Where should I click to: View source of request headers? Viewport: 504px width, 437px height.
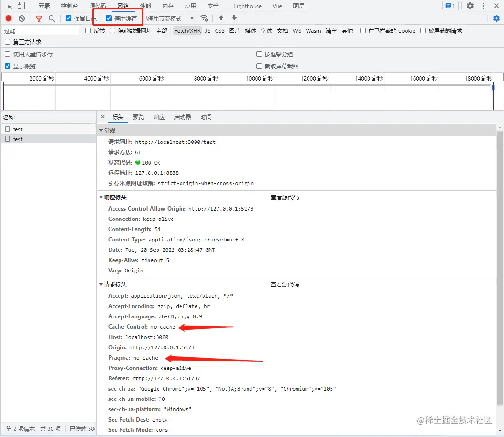pyautogui.click(x=285, y=284)
